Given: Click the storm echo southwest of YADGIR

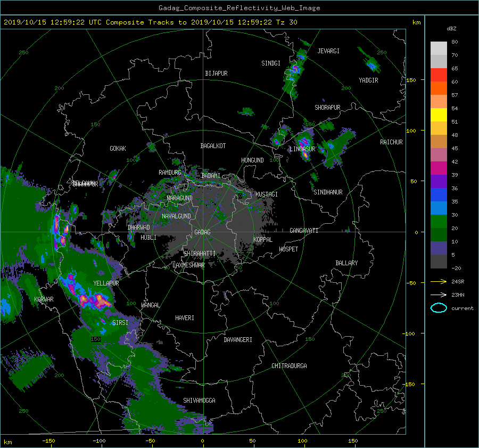Looking at the screenshot, I should 371,65.
